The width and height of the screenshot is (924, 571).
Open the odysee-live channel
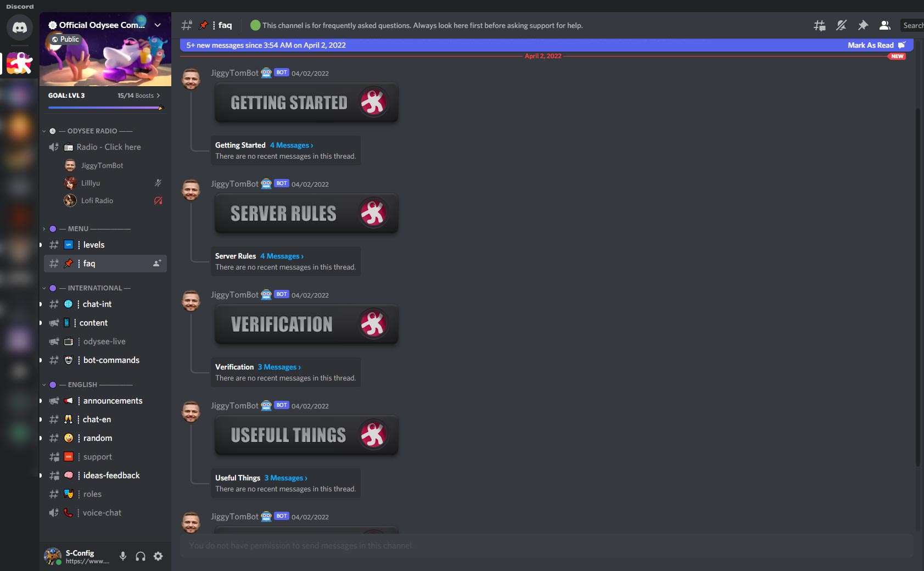pos(105,342)
